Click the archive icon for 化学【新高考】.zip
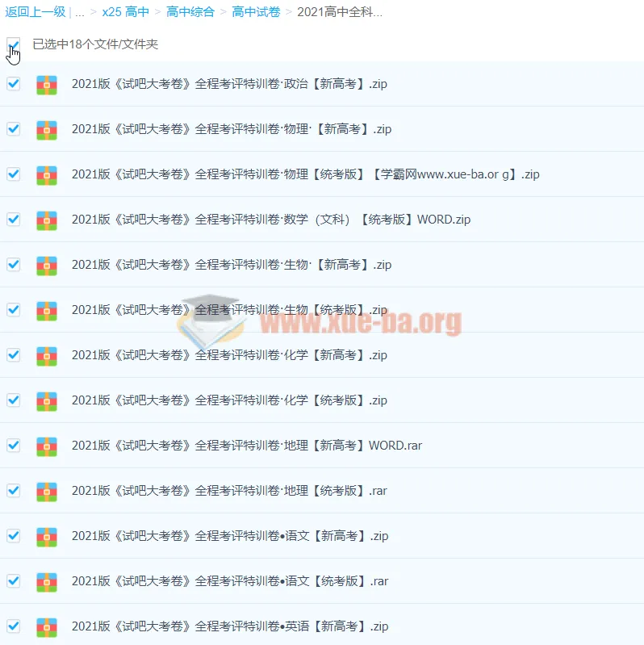Viewport: 644px width, 645px height. click(x=47, y=356)
